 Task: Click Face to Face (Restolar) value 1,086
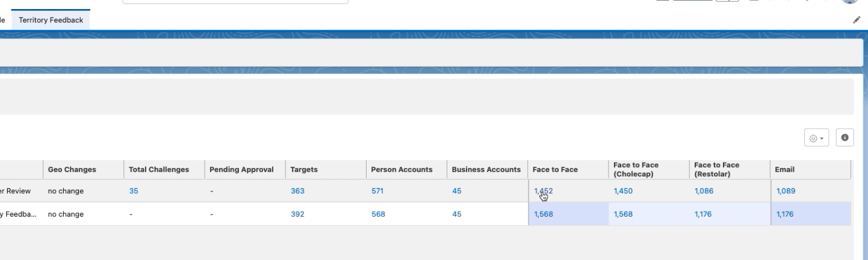704,191
